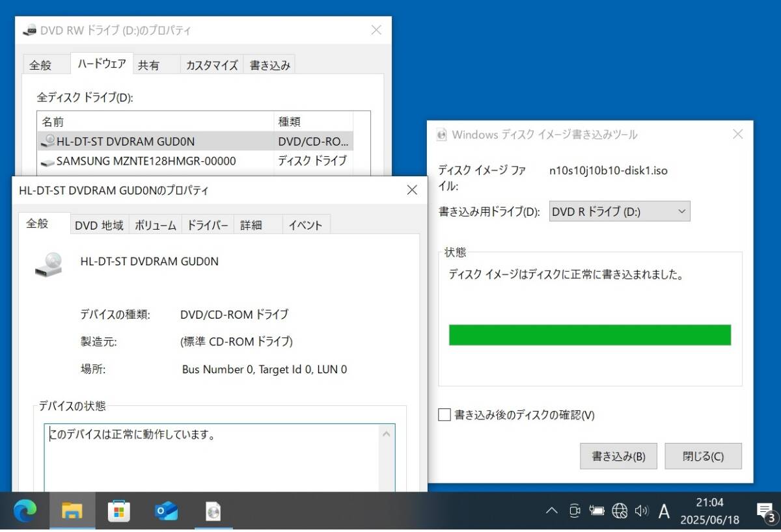The image size is (781, 532).
Task: Open File Explorer from the taskbar
Action: pos(72,512)
